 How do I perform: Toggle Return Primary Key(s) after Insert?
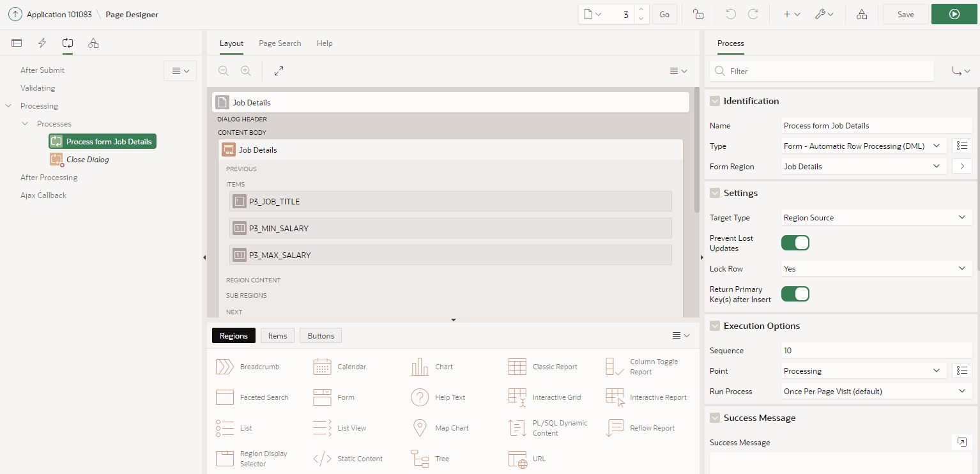click(795, 294)
